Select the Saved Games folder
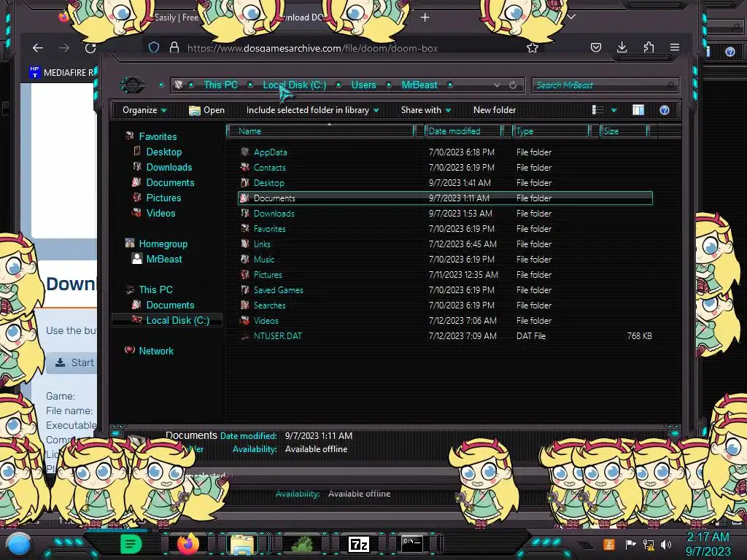 pos(278,290)
